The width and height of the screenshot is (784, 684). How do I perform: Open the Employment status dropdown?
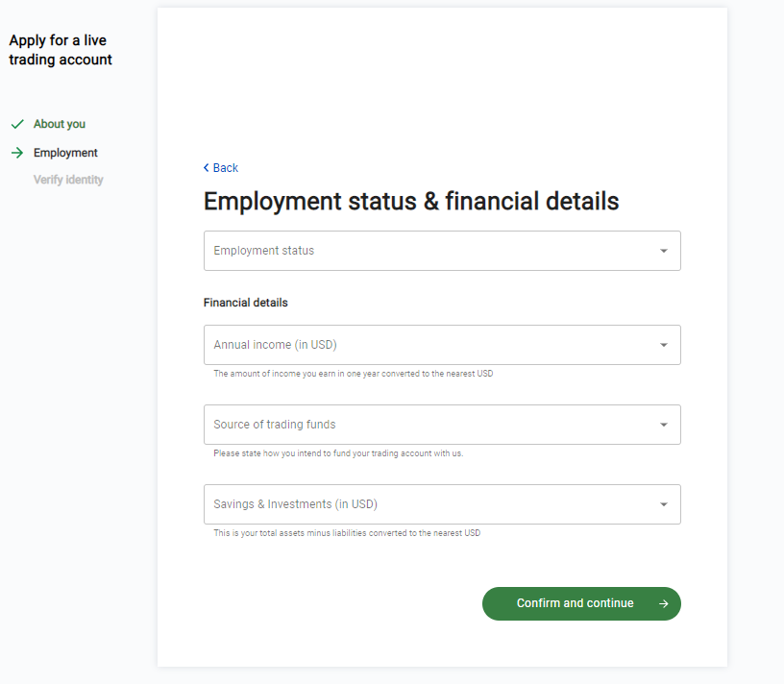pyautogui.click(x=432, y=251)
